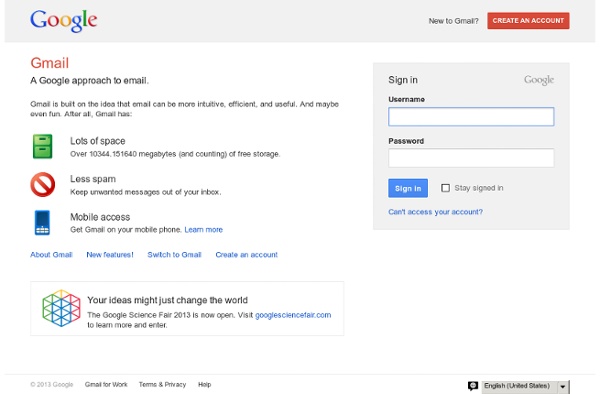Open the Switch to Gmail link
This screenshot has height=394, width=600.
click(x=174, y=255)
